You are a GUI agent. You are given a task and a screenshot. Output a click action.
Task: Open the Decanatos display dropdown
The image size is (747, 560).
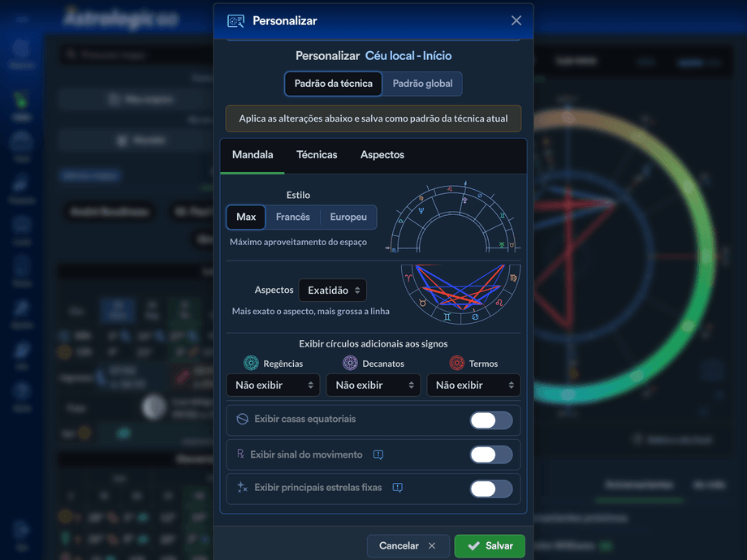[373, 386]
